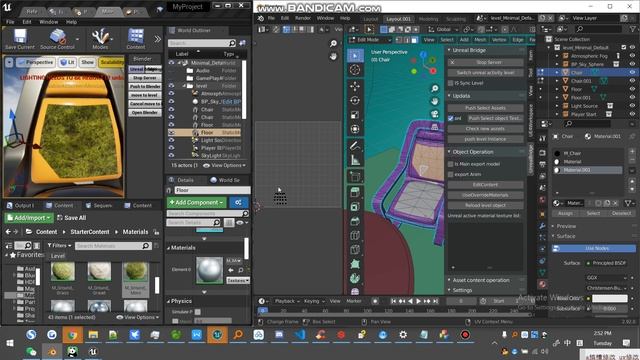Select the Blender Cursor tool
The width and height of the screenshot is (640, 360).
tap(355, 70)
